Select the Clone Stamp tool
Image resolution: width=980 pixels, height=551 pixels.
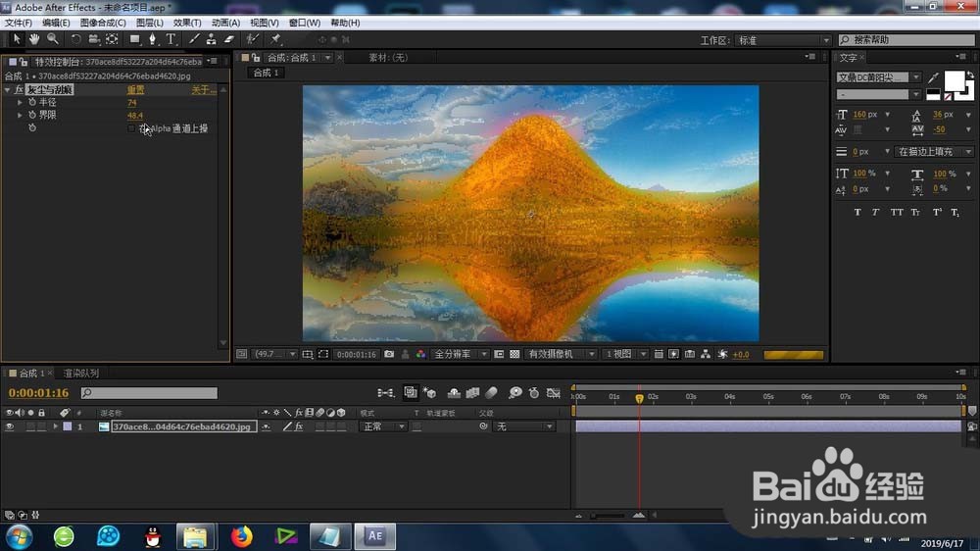point(211,39)
